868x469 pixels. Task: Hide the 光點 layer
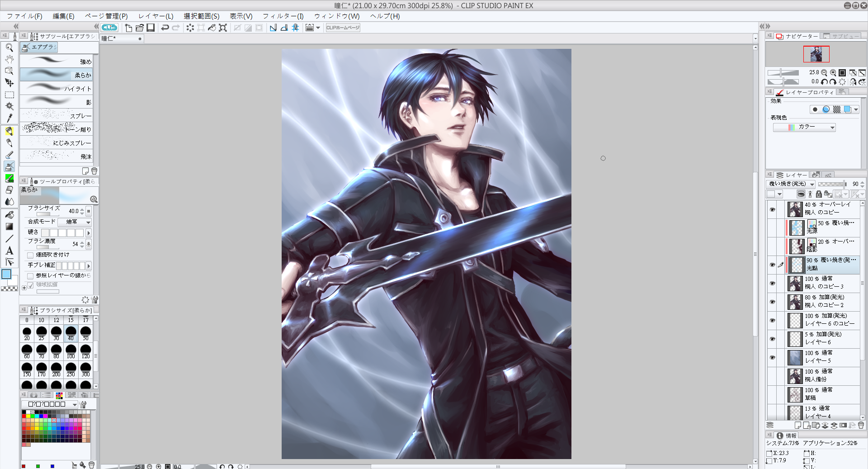point(772,265)
